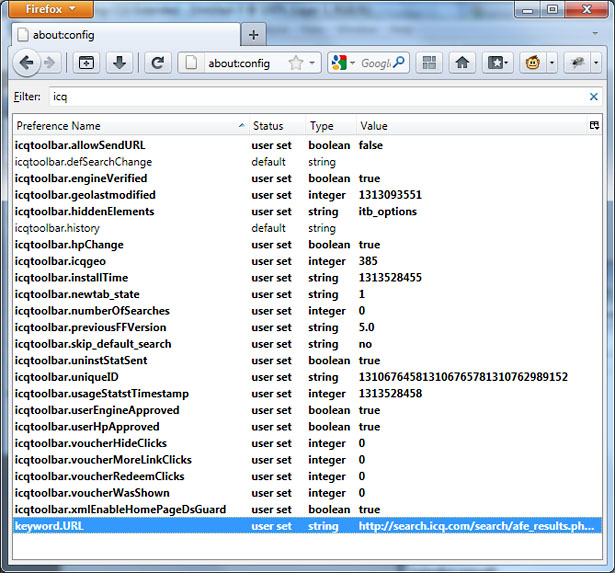Click the search magnifier in Google box
Screen dimensions: 615x573
pos(399,63)
